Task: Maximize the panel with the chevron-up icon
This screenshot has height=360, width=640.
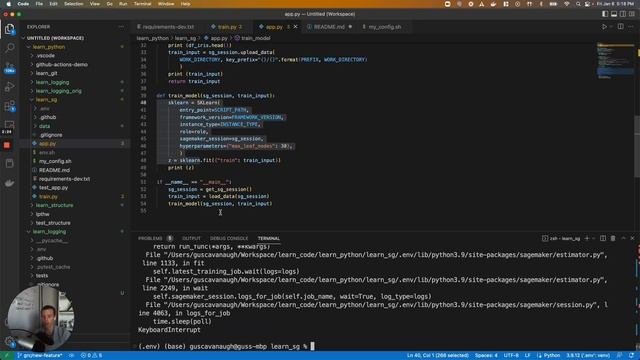Action: click(623, 238)
